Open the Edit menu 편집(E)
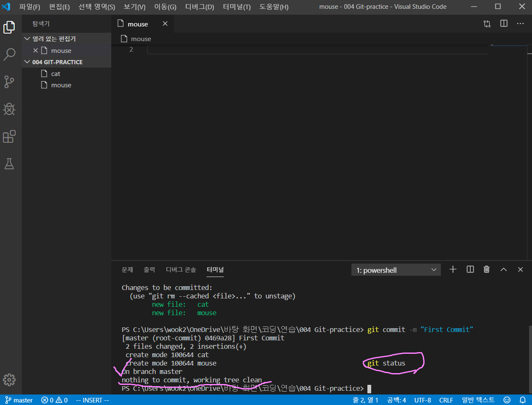532x405 pixels. pos(59,7)
